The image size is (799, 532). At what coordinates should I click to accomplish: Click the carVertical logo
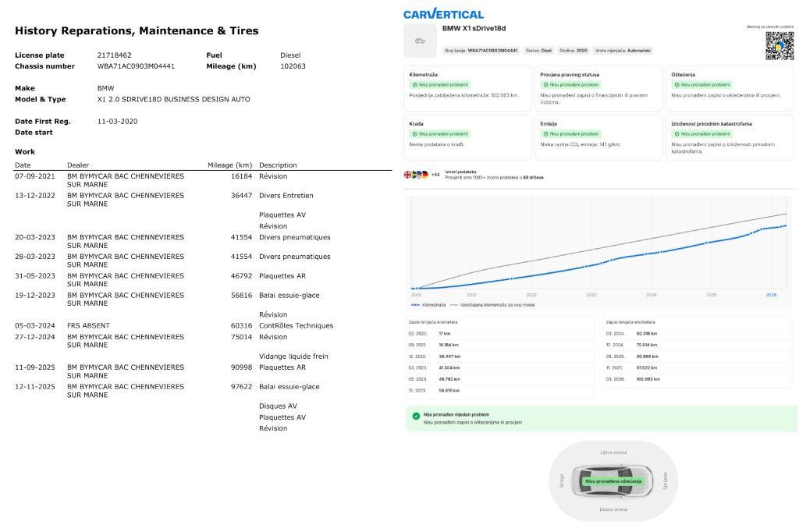(443, 13)
